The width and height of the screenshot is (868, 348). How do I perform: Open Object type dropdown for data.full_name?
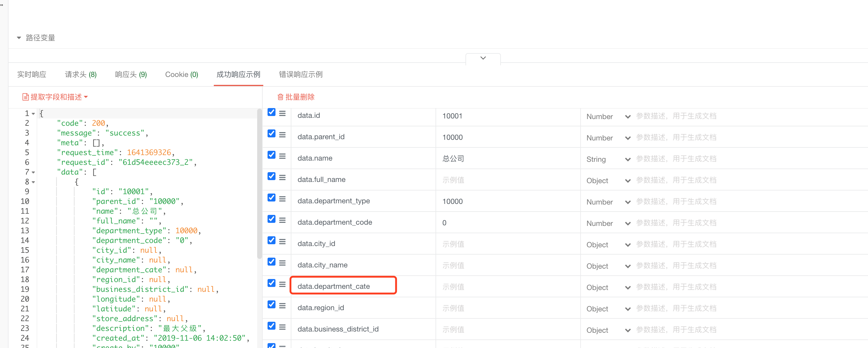pyautogui.click(x=608, y=181)
